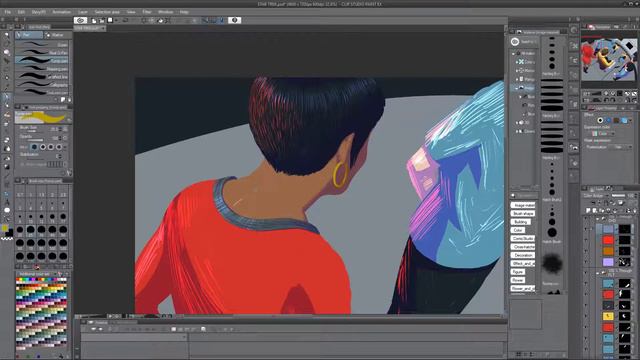Screen dimensions: 640x360
Task: Open the Layer menu
Action: click(83, 12)
